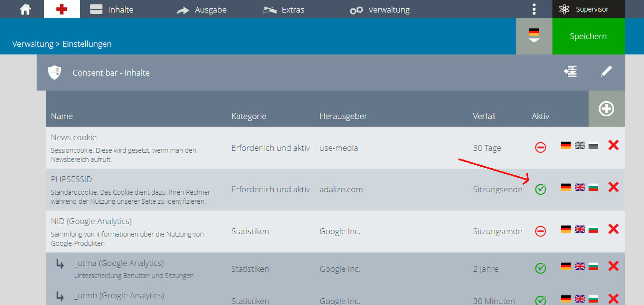Delete the PHPSESSID cookie row
This screenshot has height=305, width=644.
point(613,187)
